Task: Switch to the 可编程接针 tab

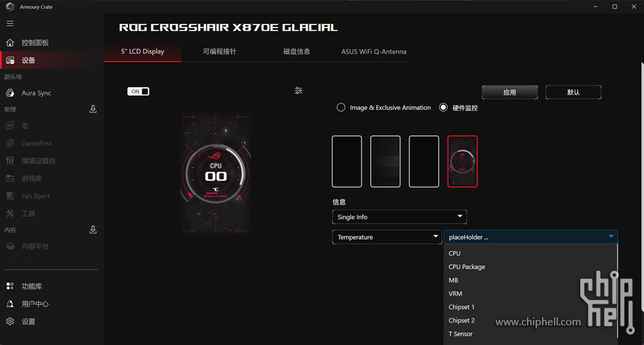Action: click(x=219, y=51)
